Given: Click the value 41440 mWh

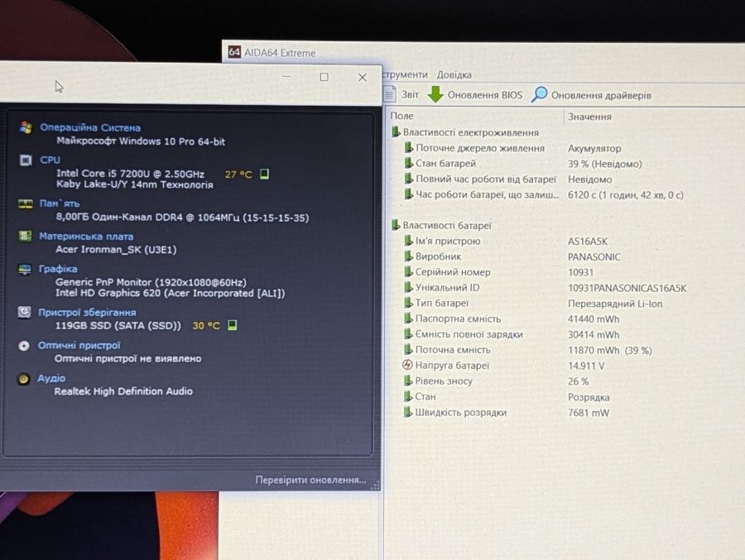Looking at the screenshot, I should [594, 319].
